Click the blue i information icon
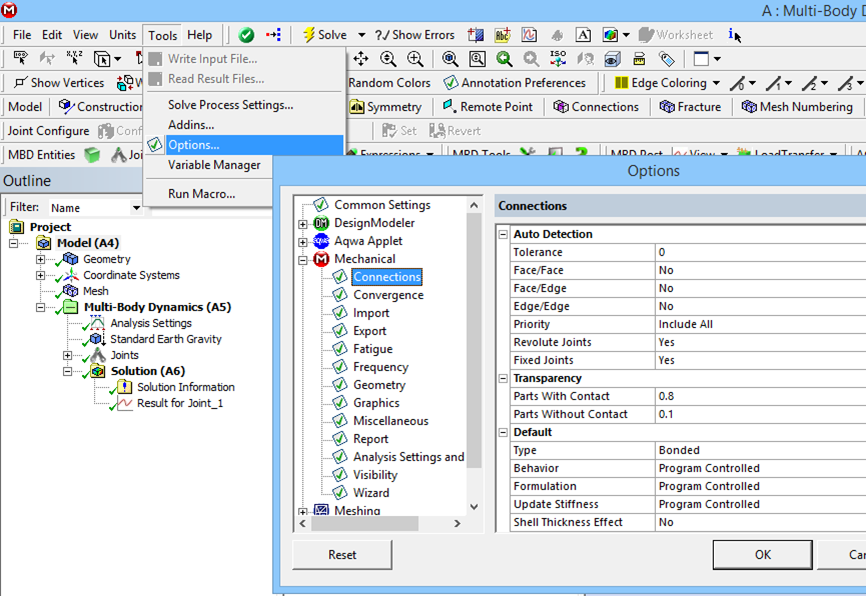This screenshot has height=596, width=866. click(x=733, y=35)
